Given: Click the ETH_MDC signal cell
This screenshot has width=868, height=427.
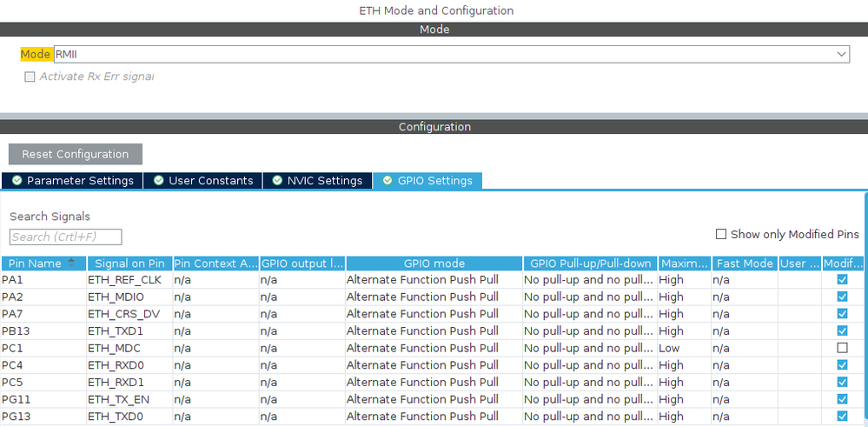Looking at the screenshot, I should (x=129, y=348).
